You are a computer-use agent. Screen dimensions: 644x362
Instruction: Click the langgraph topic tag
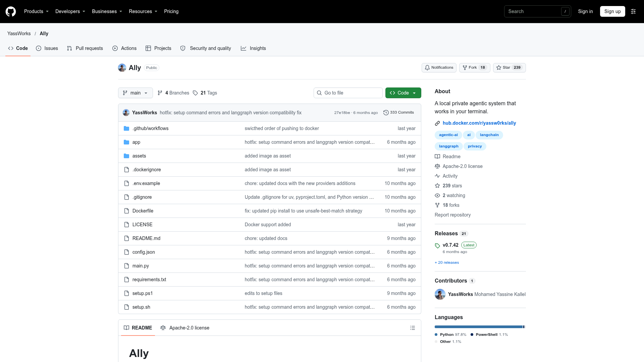448,146
